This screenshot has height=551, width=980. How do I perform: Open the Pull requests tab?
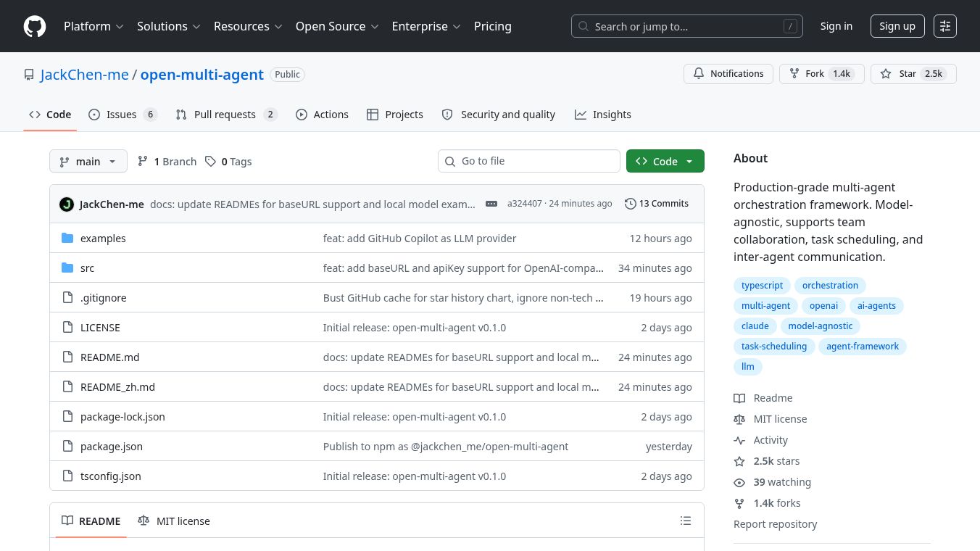pyautogui.click(x=225, y=115)
